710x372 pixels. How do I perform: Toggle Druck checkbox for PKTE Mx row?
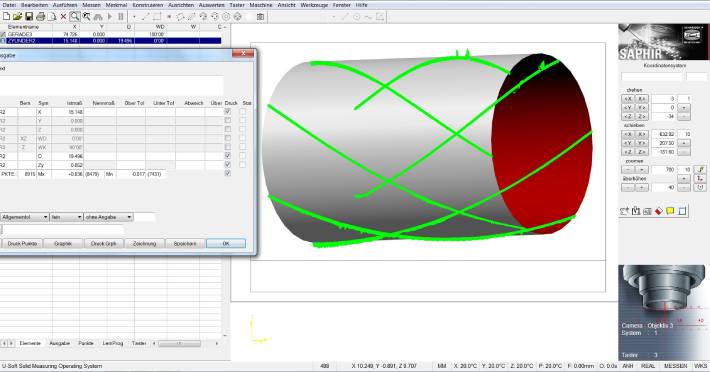(228, 173)
